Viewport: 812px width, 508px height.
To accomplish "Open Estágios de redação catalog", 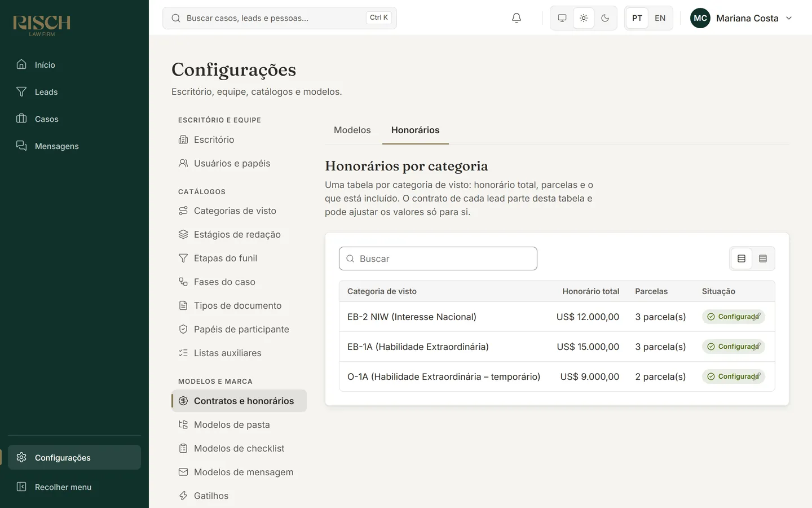I will click(239, 234).
